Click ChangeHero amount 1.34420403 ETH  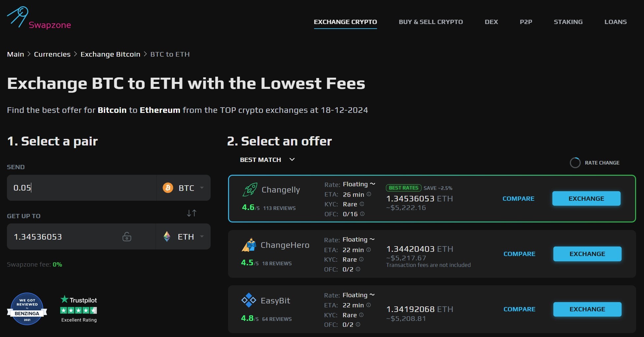pos(420,249)
